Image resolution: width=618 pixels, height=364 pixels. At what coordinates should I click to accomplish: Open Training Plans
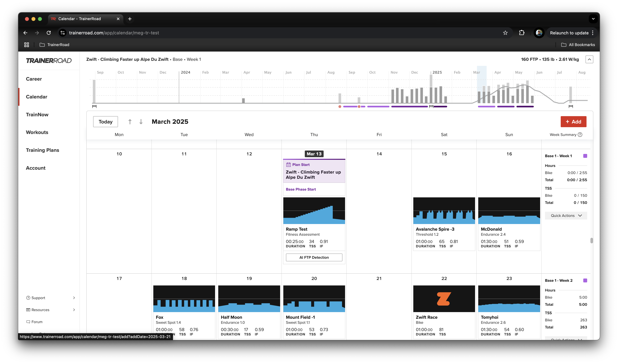(43, 150)
